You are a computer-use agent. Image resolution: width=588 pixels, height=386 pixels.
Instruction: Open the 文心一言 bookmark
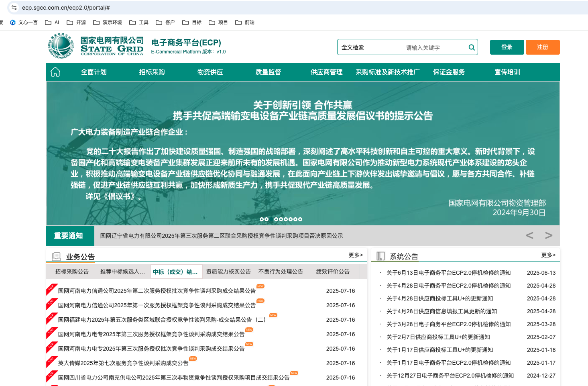pos(24,22)
